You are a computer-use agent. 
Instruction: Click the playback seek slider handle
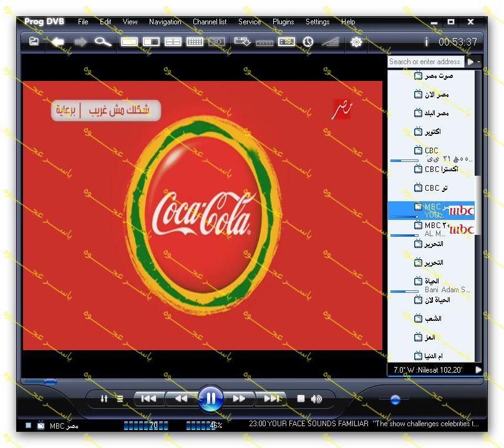tap(50, 381)
